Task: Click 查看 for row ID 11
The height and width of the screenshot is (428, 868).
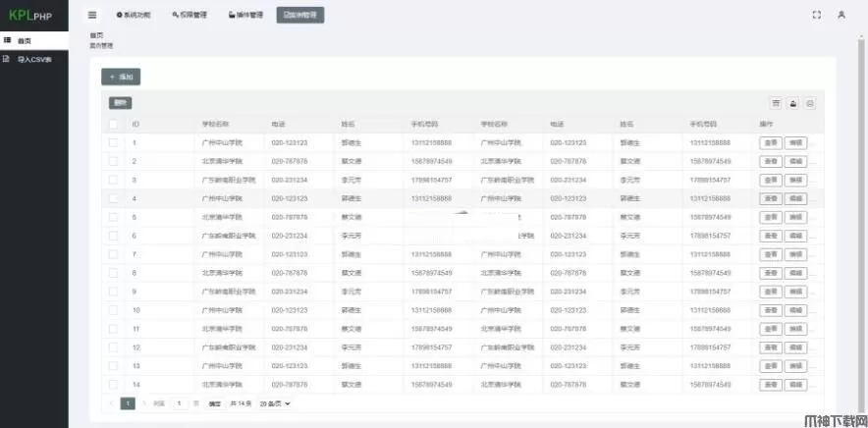Action: [771, 329]
